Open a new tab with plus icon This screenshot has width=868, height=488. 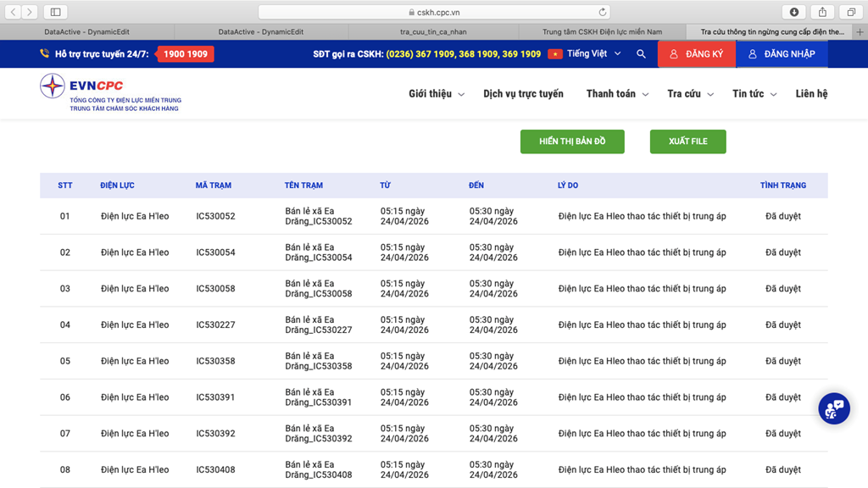(860, 32)
